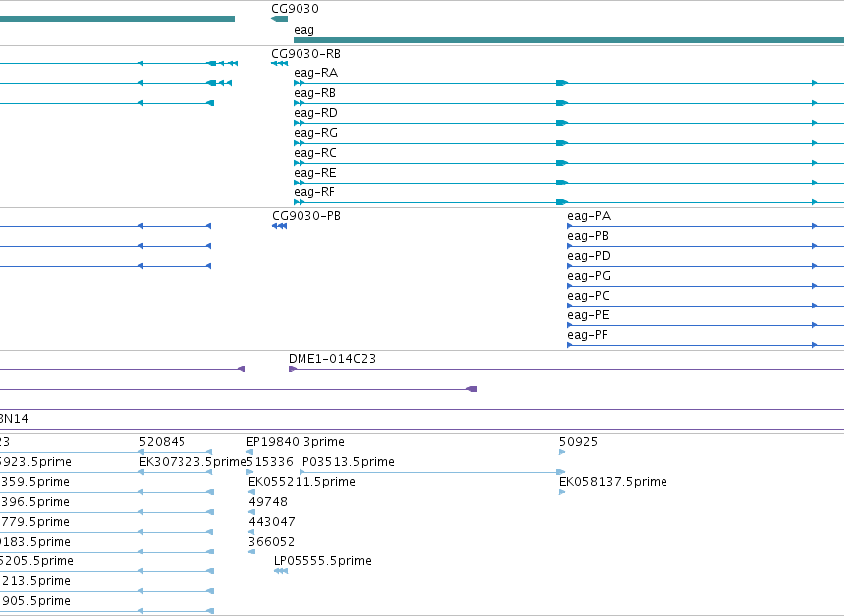844x616 pixels.
Task: Select the eag-PE protein label
Action: coord(588,316)
